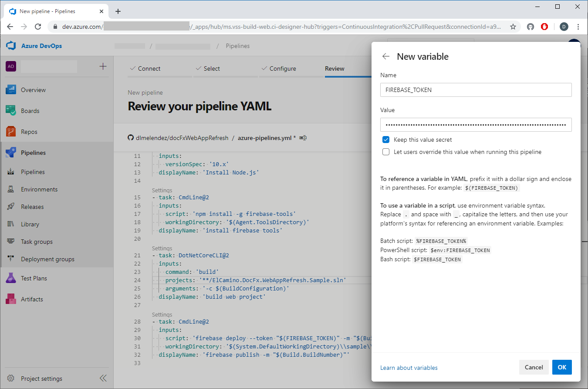Click the variable Name input field
This screenshot has height=389, width=588.
point(476,90)
